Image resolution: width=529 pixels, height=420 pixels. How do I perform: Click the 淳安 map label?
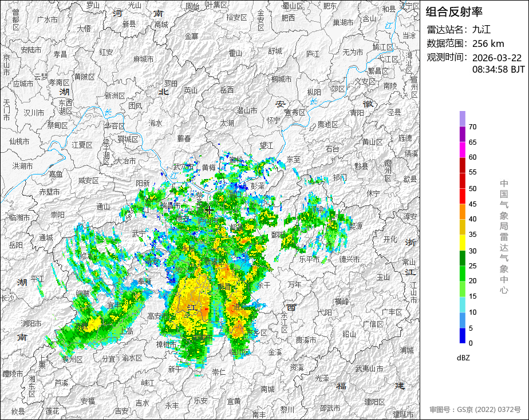tap(410, 216)
